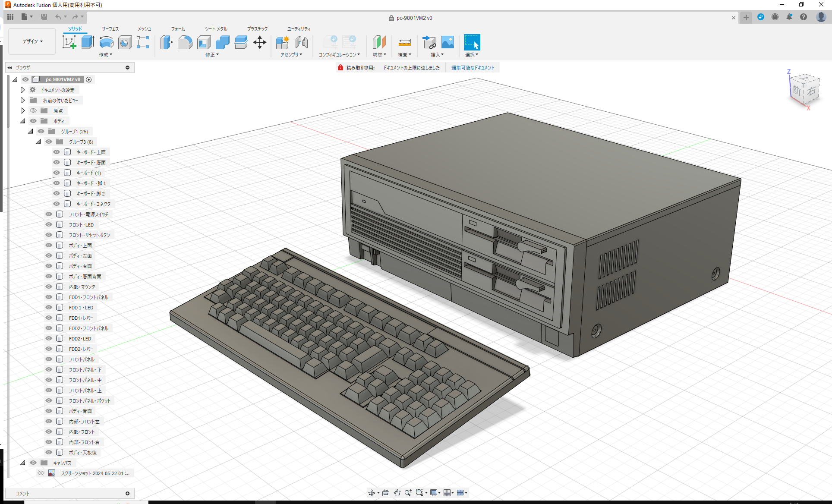The image size is (832, 504).
Task: Select the Create Sketch tool
Action: coord(69,42)
